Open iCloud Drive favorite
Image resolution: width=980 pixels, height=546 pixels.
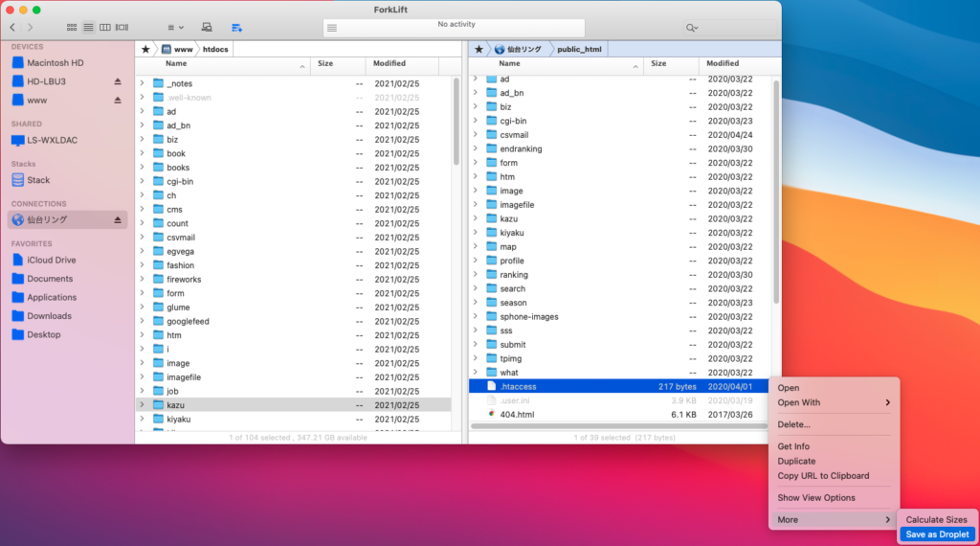click(x=52, y=261)
